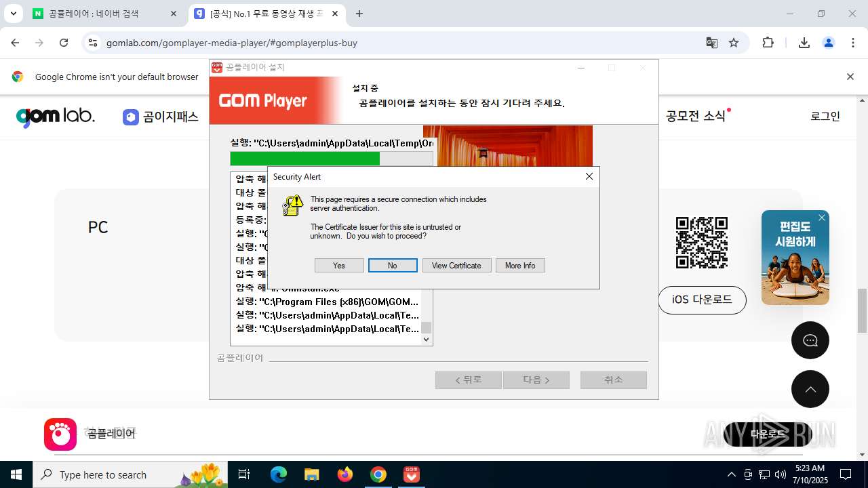Open Chrome from taskbar

coord(378,474)
